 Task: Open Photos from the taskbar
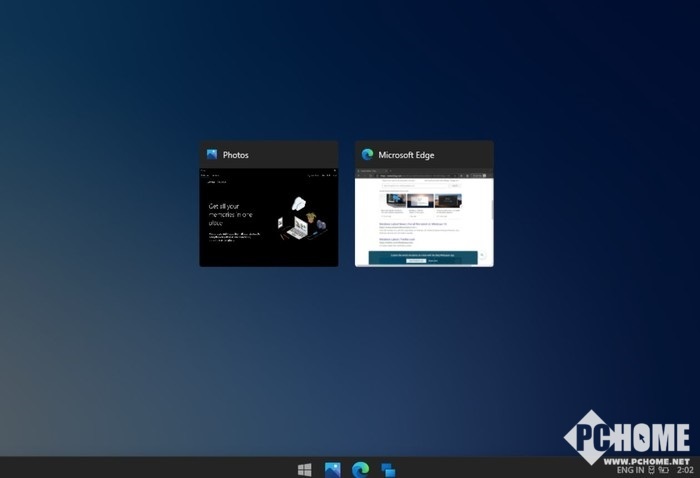pos(333,469)
